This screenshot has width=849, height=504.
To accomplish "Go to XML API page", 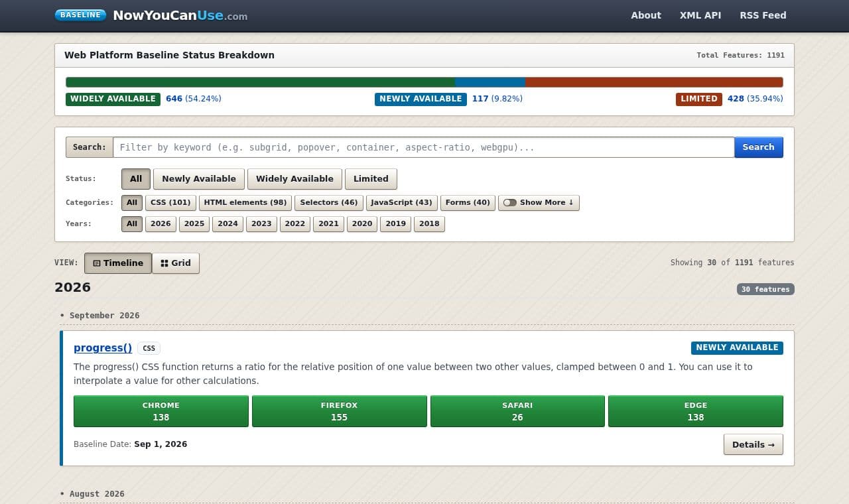I will click(700, 15).
